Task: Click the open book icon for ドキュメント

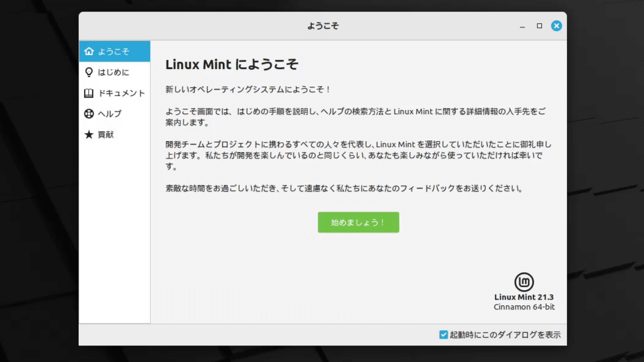Action: [89, 93]
